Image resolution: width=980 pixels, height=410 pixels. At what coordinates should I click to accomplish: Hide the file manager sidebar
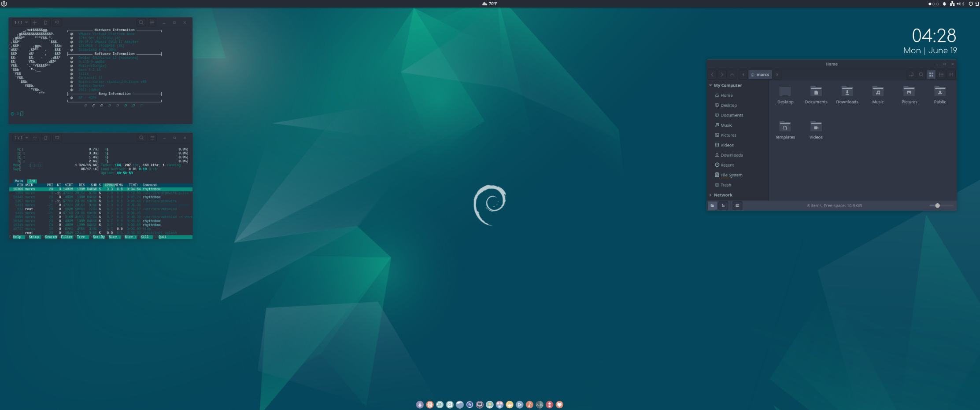click(737, 205)
